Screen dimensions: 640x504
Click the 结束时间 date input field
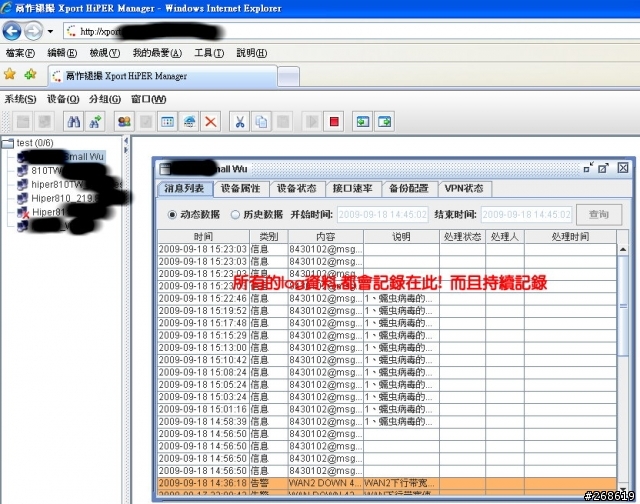527,215
